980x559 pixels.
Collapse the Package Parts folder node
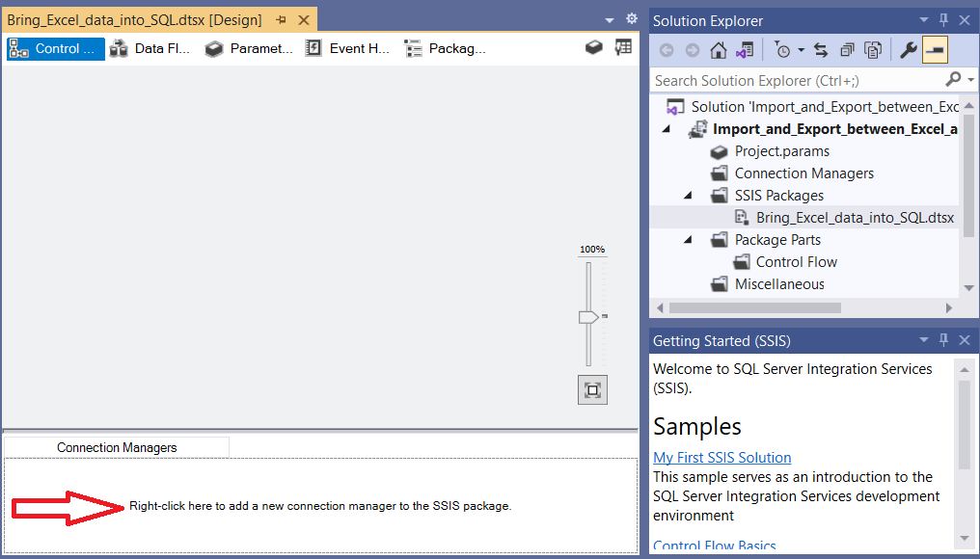(x=689, y=240)
